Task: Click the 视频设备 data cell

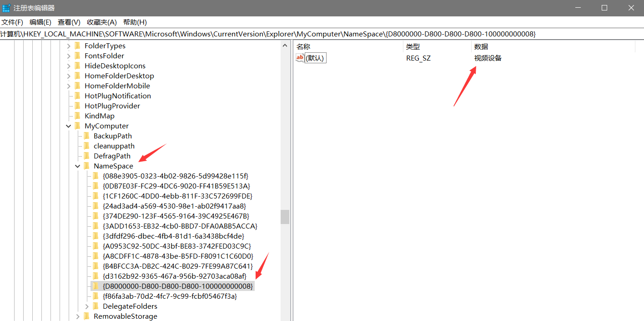Action: point(488,58)
